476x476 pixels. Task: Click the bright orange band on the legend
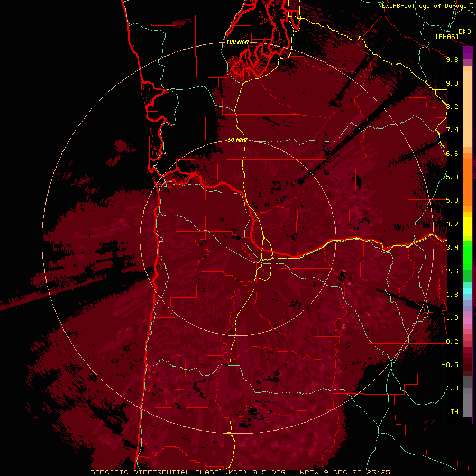point(467,182)
